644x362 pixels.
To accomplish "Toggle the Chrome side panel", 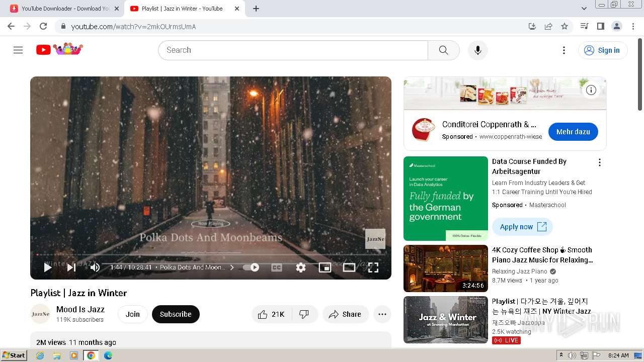I will pyautogui.click(x=600, y=26).
